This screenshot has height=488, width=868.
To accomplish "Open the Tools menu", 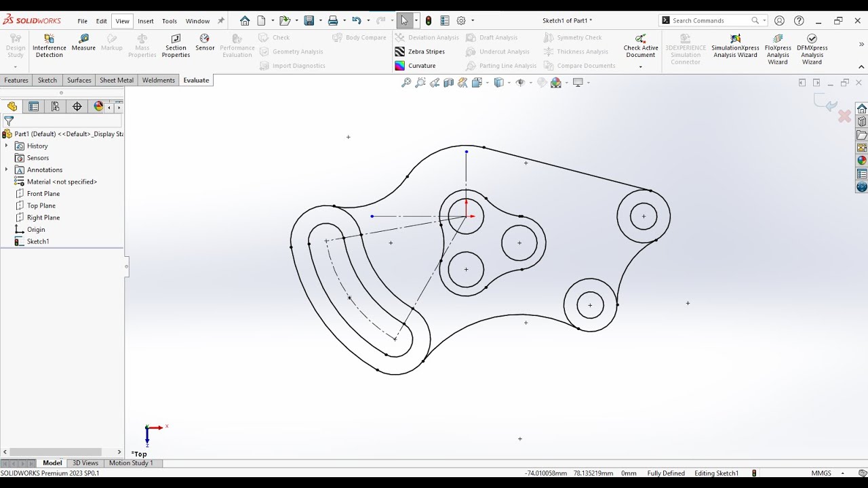I will [x=170, y=21].
